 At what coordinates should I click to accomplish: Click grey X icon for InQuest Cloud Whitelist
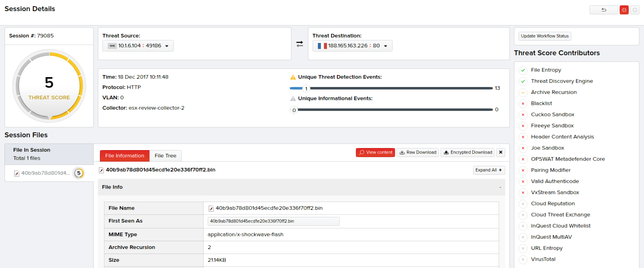(x=523, y=226)
